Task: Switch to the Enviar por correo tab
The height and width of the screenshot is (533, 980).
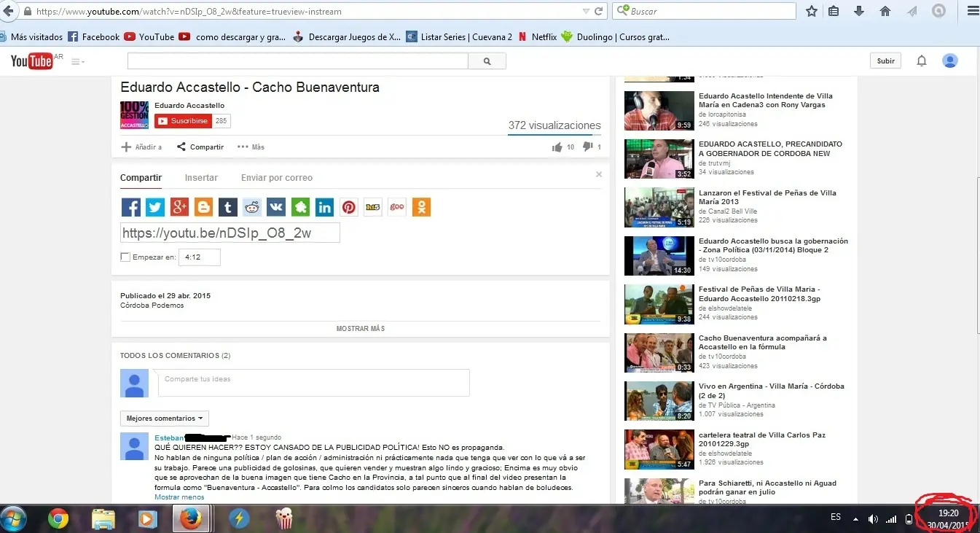Action: 277,178
